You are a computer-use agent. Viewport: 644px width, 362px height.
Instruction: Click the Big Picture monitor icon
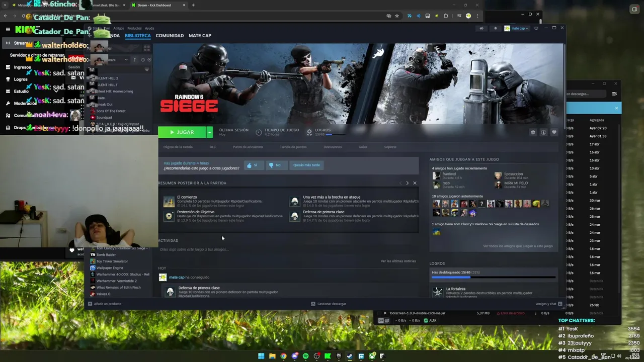536,28
